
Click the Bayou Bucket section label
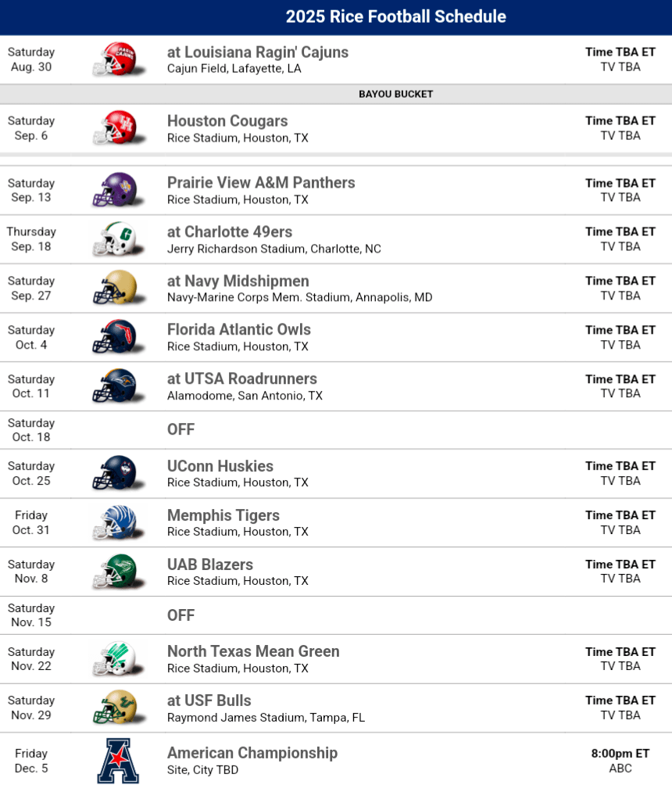click(395, 94)
